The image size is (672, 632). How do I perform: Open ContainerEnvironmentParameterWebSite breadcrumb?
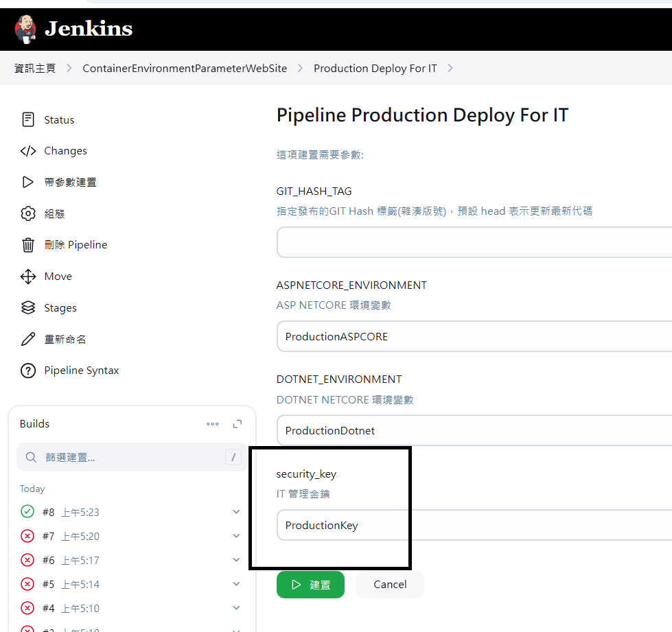tap(185, 69)
